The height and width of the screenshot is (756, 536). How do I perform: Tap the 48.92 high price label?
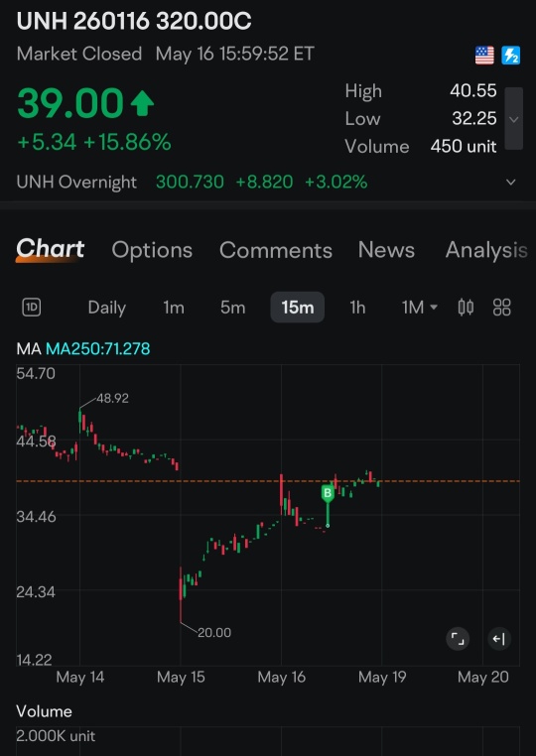[112, 398]
